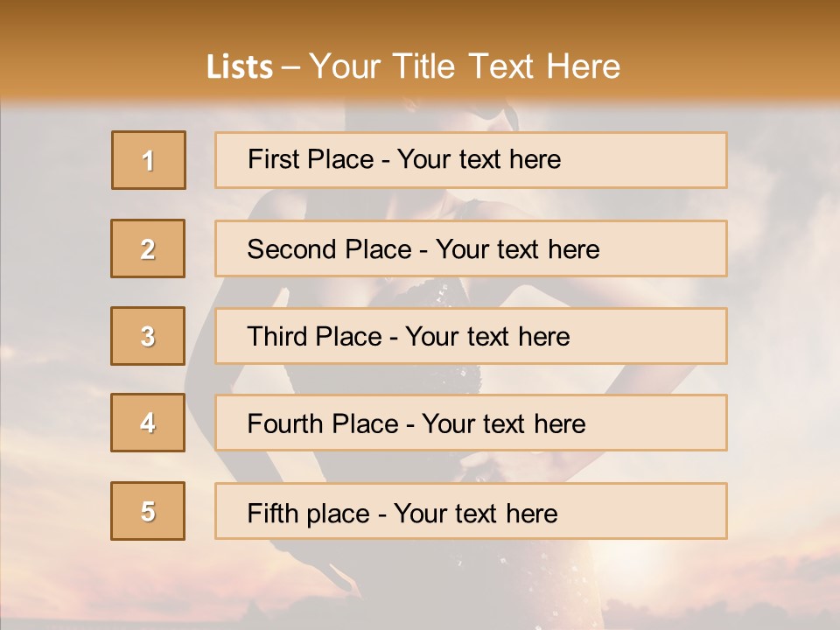Click the Fourth Place text bar
The height and width of the screenshot is (630, 840).
(471, 423)
